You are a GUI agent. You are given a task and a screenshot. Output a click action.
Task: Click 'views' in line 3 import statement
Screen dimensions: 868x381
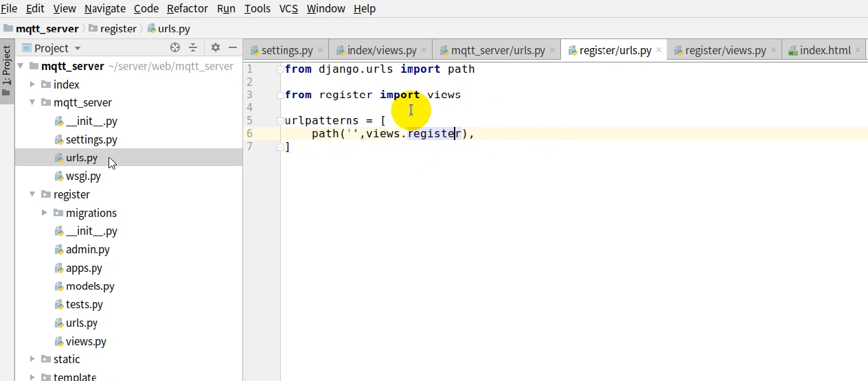[444, 95]
